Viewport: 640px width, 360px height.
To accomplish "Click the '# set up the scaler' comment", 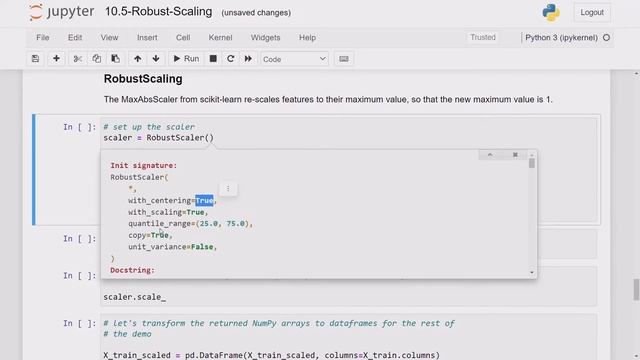I will 149,127.
